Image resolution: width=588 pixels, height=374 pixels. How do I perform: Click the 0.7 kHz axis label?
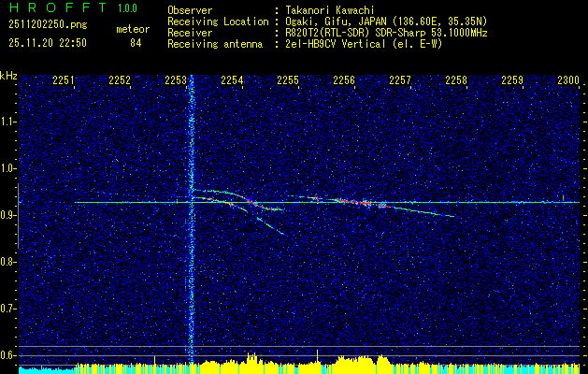click(x=7, y=309)
